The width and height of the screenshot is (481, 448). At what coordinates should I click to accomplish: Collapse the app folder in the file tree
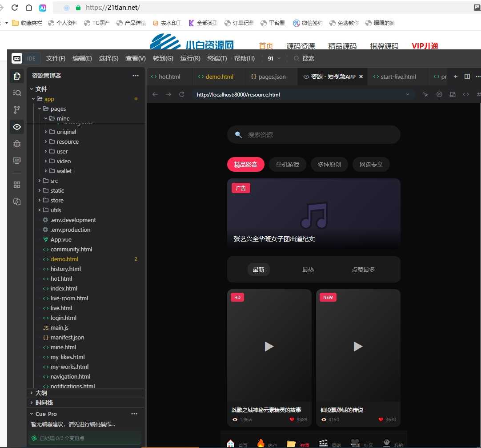[x=33, y=99]
